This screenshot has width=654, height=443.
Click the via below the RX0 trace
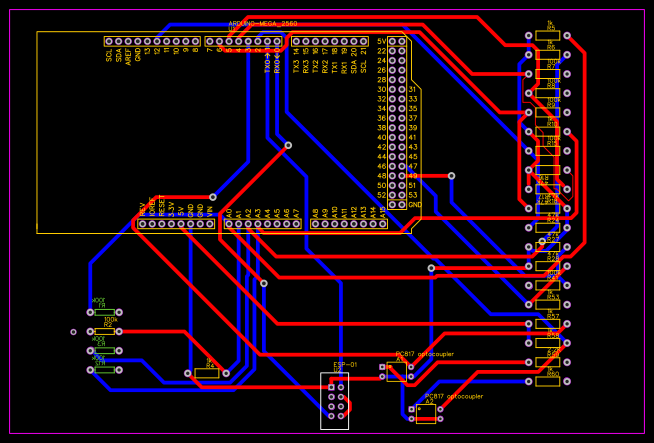click(288, 145)
